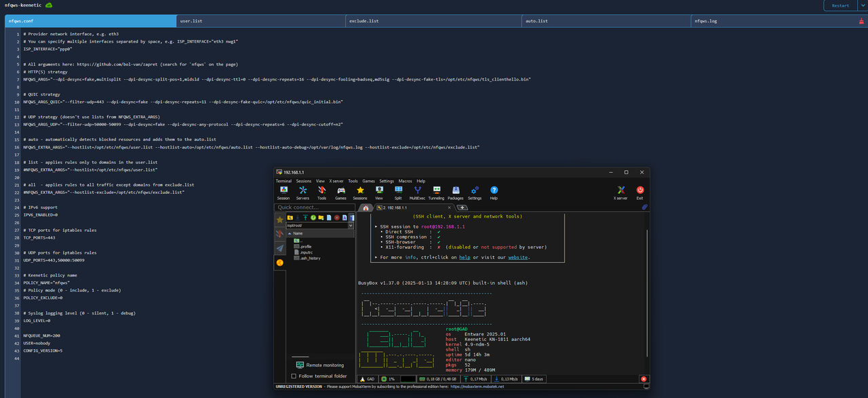Select the nfqws.conf tab
Screen dimensions: 868x398
[90, 21]
